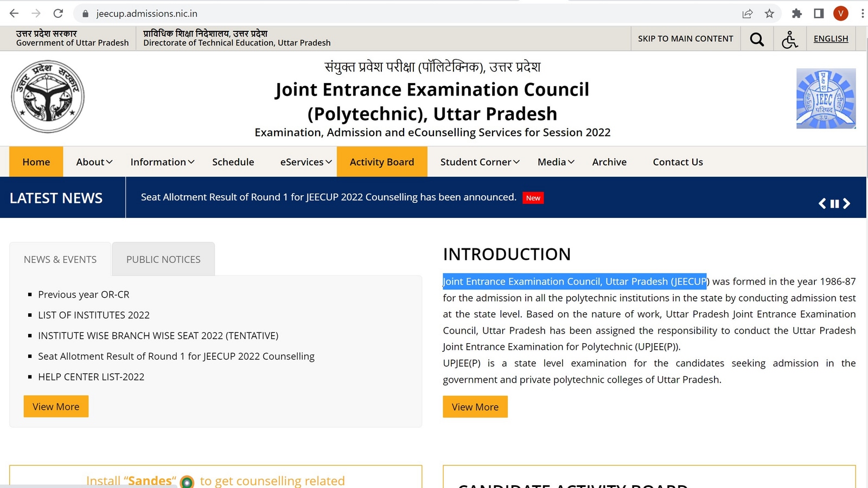Click the Sandes app icon near install text
Screen dimensions: 868x488
[188, 481]
